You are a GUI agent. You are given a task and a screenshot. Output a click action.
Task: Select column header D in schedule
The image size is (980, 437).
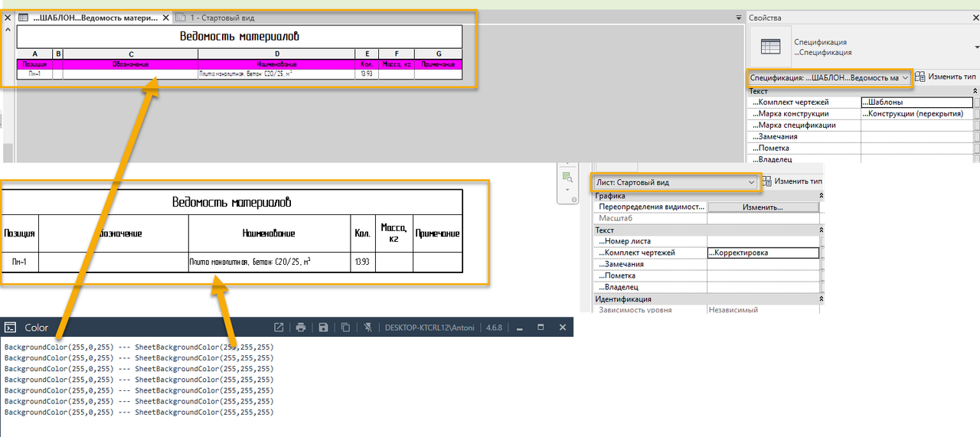point(276,54)
